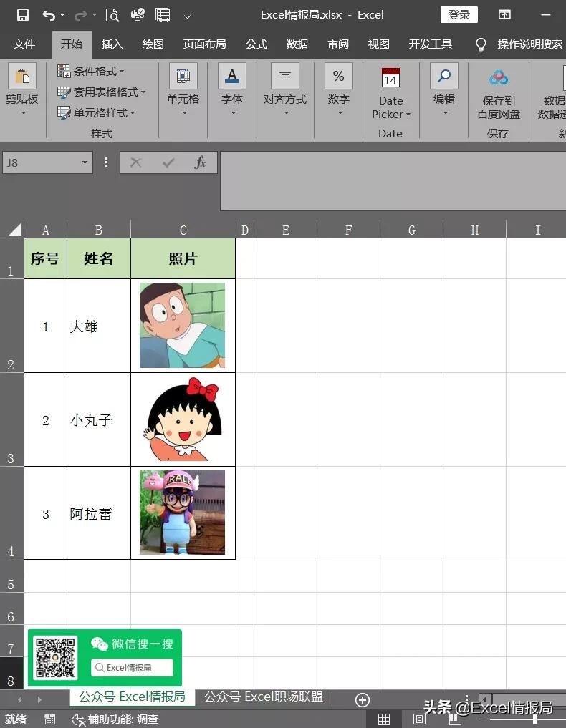This screenshot has width=566, height=728.
Task: Open the Undo history dropdown arrow
Action: tap(63, 15)
